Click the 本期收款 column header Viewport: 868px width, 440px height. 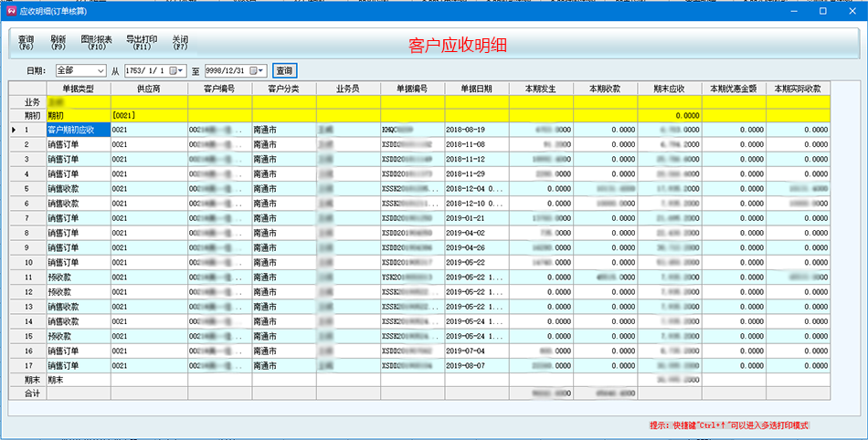click(x=606, y=89)
